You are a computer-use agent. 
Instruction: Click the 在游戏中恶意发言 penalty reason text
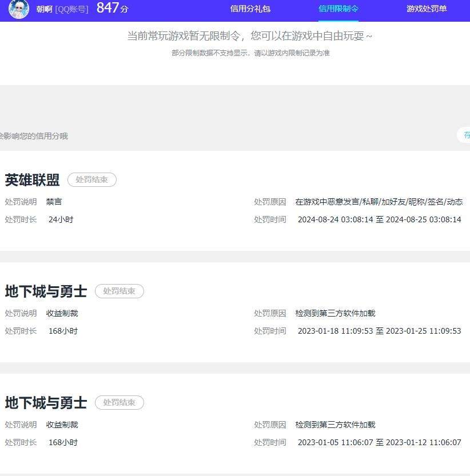(379, 202)
